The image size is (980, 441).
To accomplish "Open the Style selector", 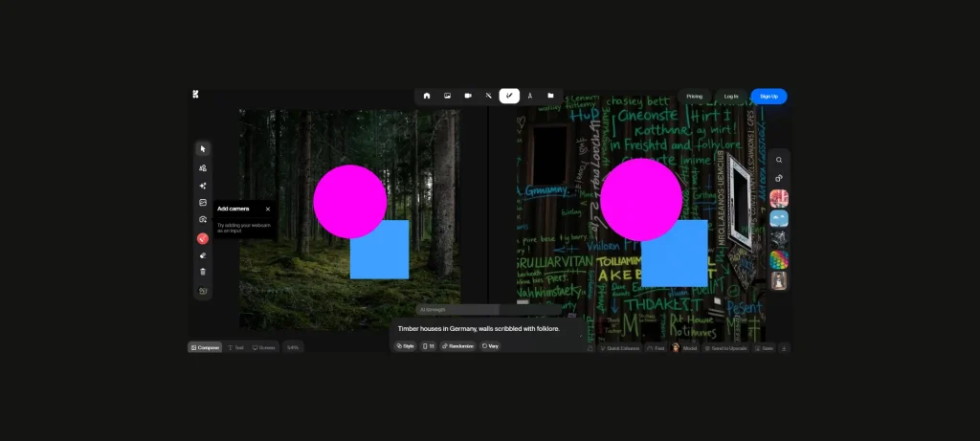I will (406, 346).
